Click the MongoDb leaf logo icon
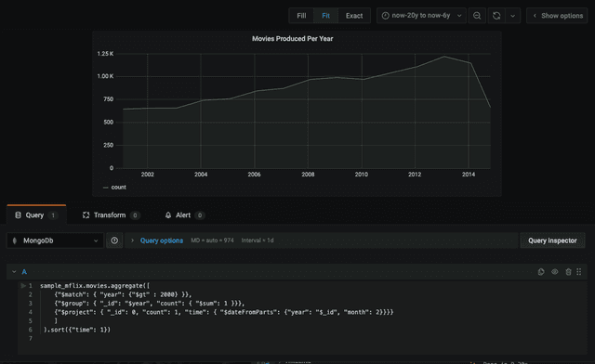 [x=15, y=240]
